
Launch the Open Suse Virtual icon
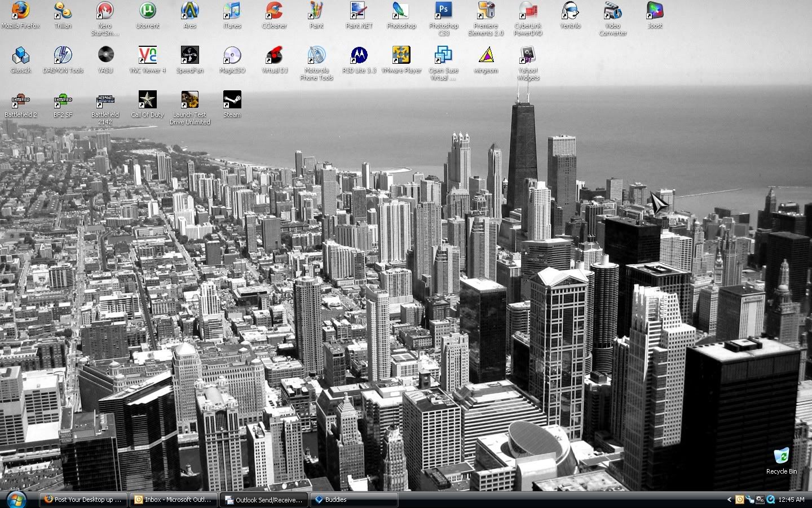[444, 63]
